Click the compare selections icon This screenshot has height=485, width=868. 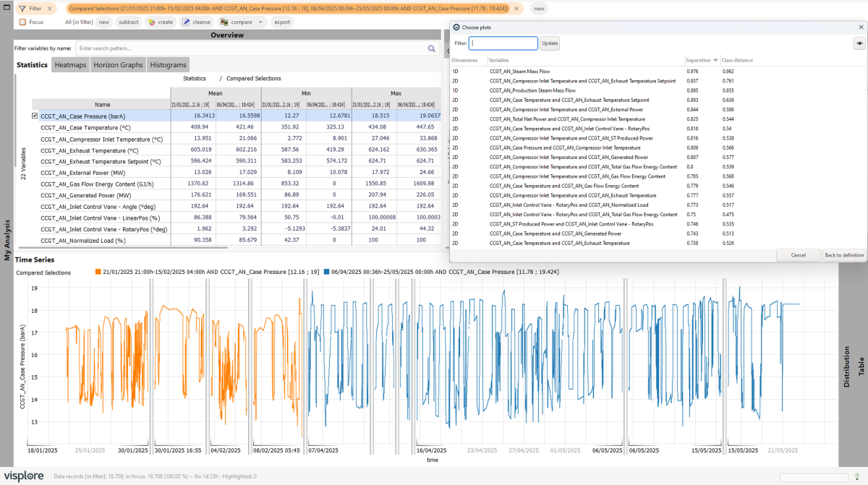[x=224, y=22]
